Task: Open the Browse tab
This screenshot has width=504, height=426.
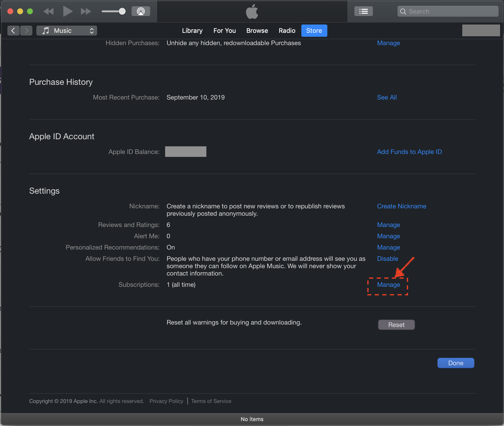Action: click(257, 31)
